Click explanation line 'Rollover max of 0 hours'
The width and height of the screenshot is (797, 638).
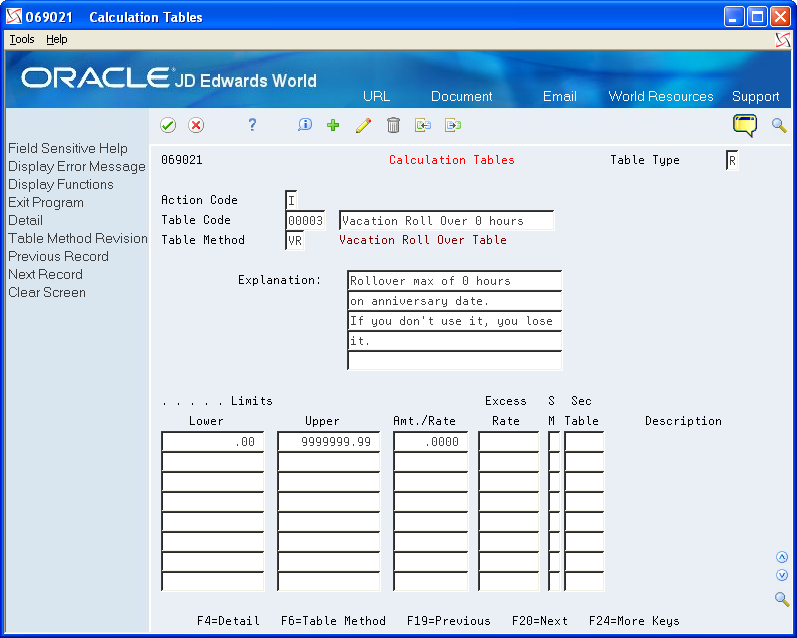coord(454,281)
